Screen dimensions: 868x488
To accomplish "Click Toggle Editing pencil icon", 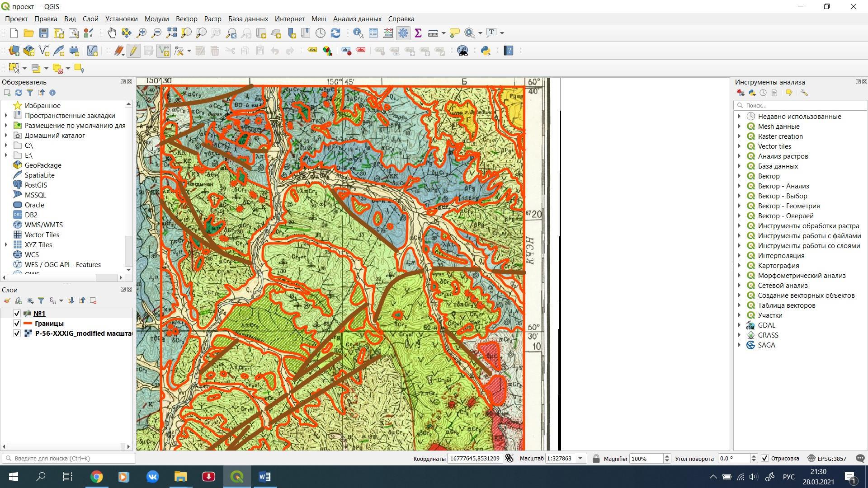I will click(134, 51).
